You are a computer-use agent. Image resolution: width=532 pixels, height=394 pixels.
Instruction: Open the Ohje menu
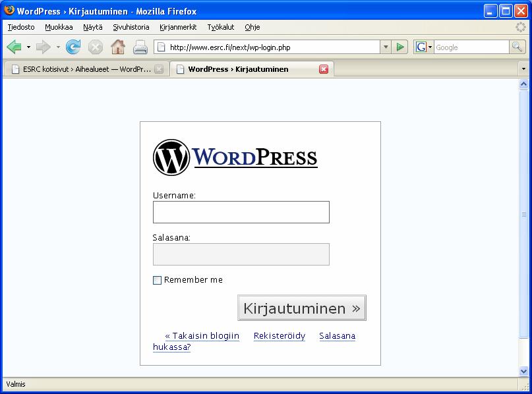point(252,27)
